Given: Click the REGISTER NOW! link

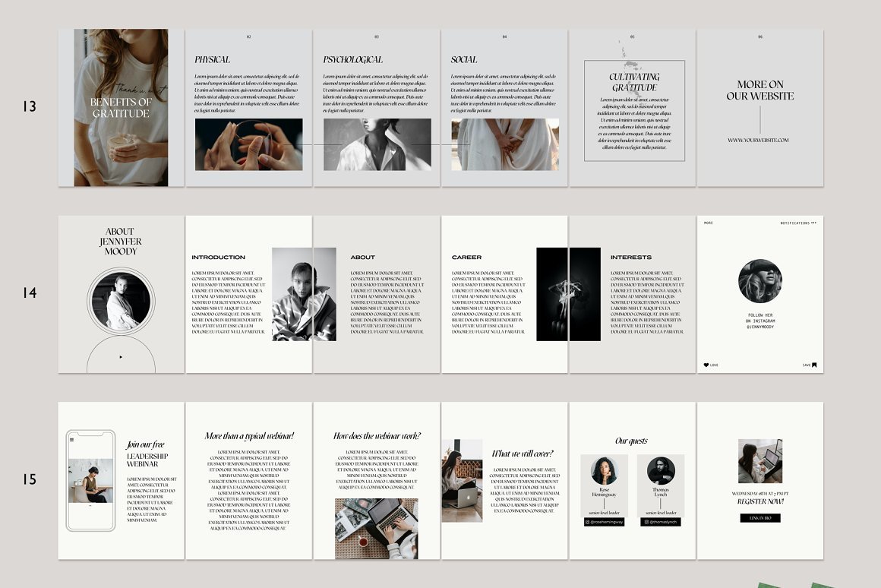Looking at the screenshot, I should coord(762,503).
